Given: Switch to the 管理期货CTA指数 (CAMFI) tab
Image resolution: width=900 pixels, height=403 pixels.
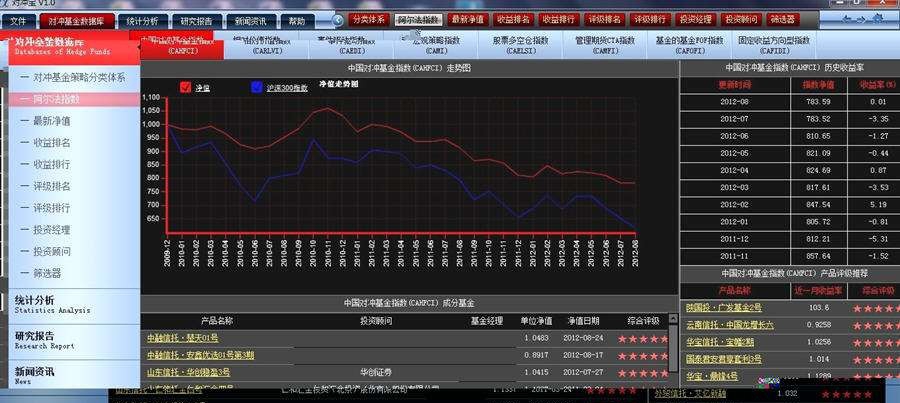Looking at the screenshot, I should click(x=605, y=46).
